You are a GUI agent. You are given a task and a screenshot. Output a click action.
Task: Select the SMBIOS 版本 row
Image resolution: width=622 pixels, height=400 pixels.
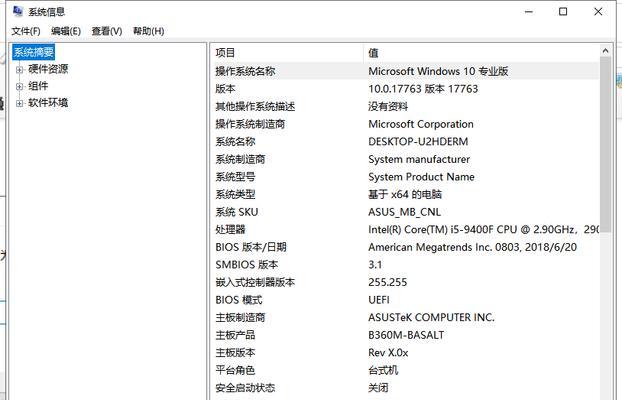click(x=405, y=265)
